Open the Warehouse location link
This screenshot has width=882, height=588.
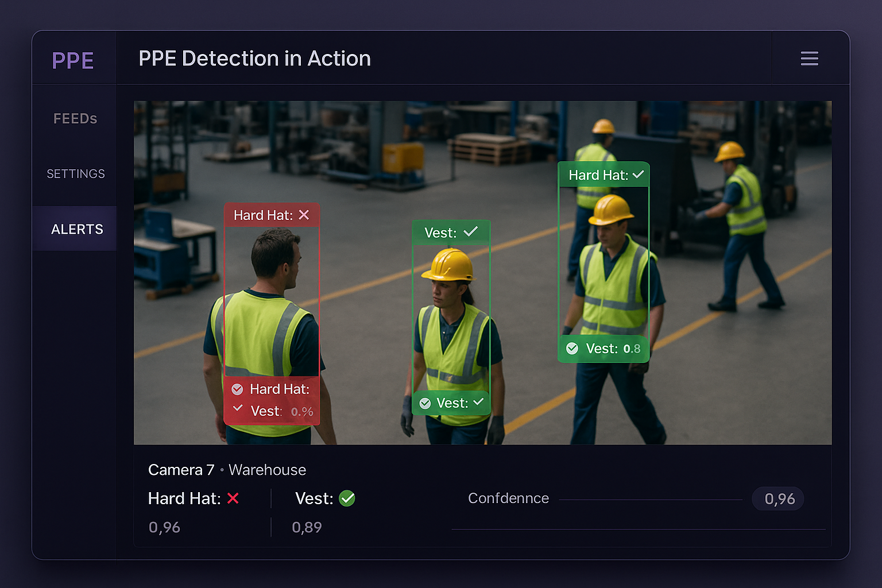(266, 470)
